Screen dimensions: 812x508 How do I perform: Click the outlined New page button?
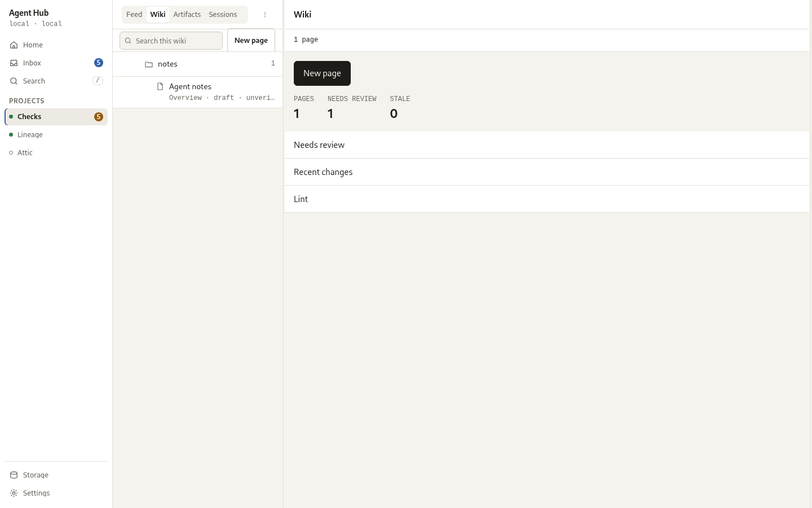pos(251,41)
